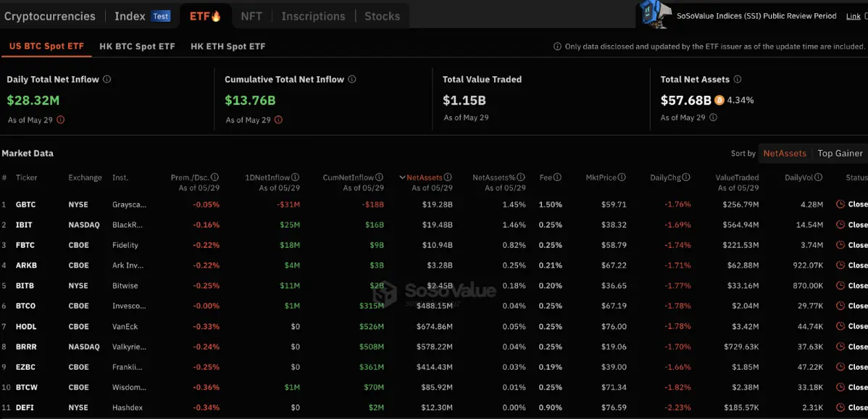Image resolution: width=868 pixels, height=419 pixels.
Task: Click the Fee column info icon
Action: (x=558, y=178)
